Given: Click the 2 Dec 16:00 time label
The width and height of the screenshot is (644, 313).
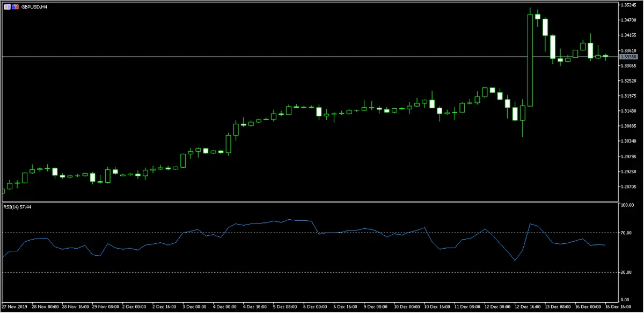Looking at the screenshot, I should (x=165, y=307).
